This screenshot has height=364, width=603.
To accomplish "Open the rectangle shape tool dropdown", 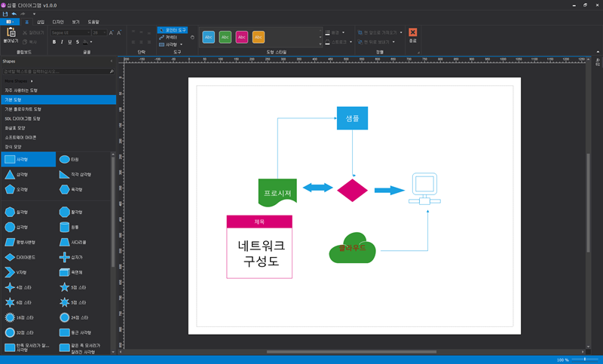I will coord(181,44).
